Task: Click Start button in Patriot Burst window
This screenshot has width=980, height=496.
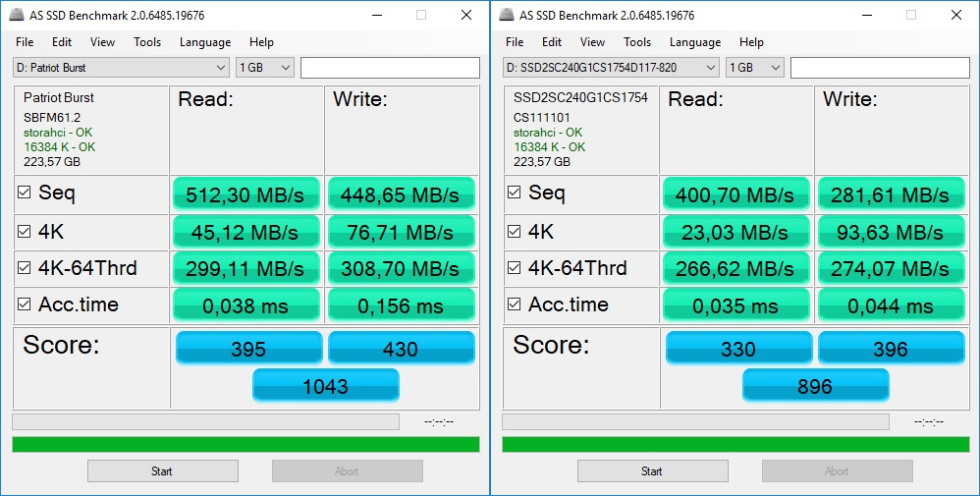Action: tap(162, 471)
